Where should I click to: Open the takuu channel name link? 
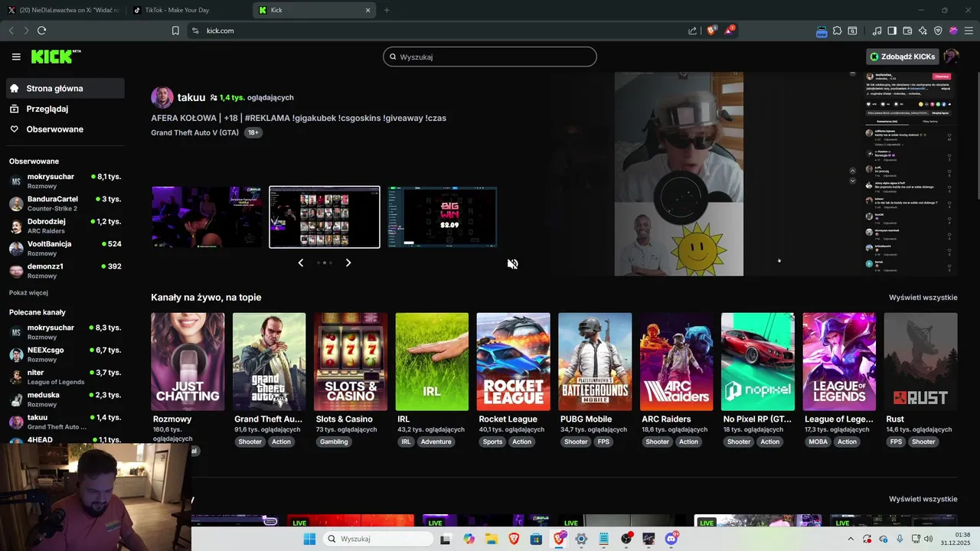pos(191,97)
